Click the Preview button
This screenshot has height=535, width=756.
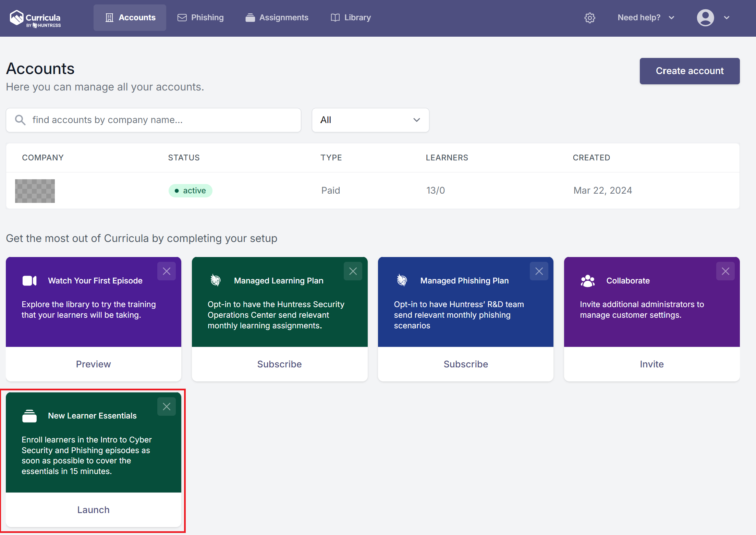click(94, 364)
